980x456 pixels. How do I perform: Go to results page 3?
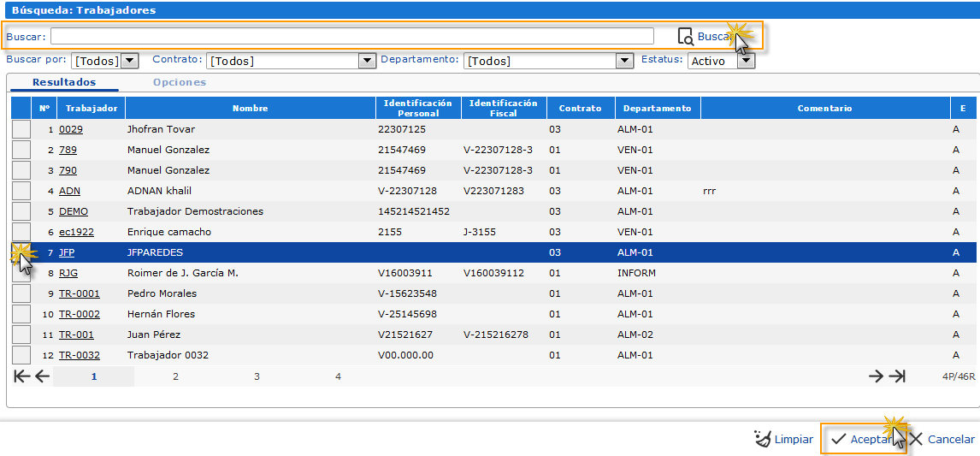pos(257,376)
